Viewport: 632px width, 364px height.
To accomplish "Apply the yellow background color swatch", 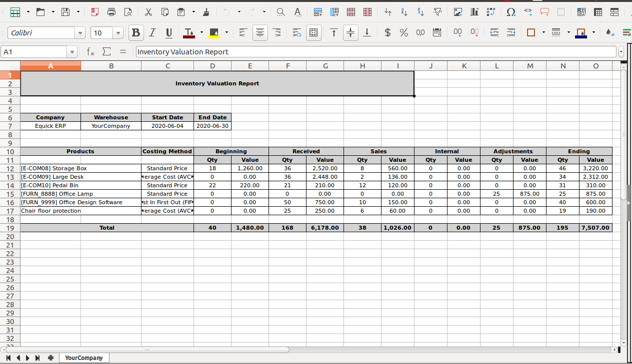I will pos(213,33).
